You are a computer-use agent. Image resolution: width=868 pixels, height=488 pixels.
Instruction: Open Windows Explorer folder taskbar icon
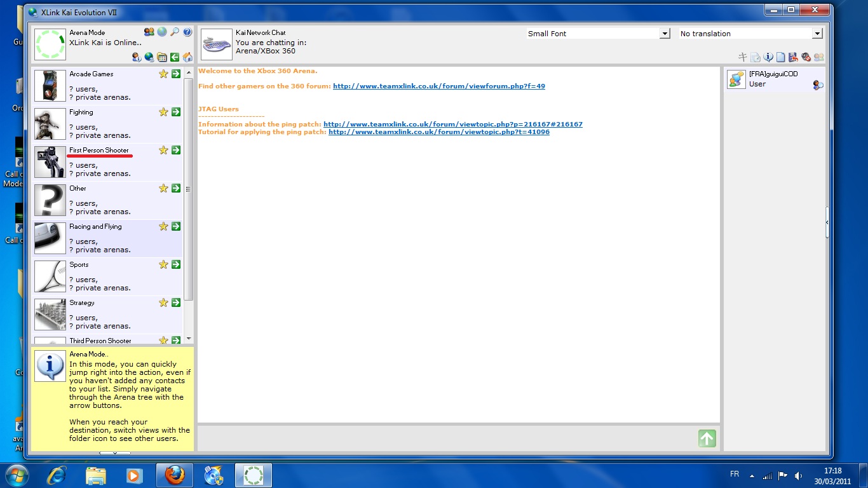click(96, 475)
